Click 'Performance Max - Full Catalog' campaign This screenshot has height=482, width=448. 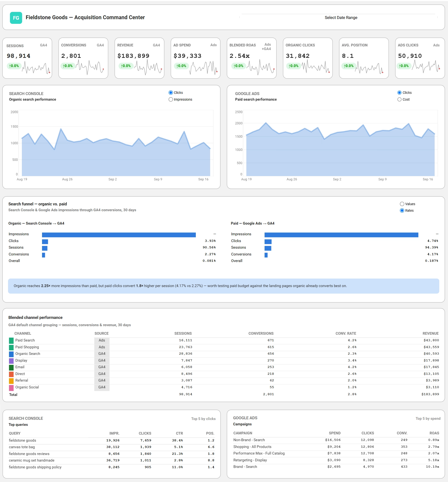pos(259,453)
